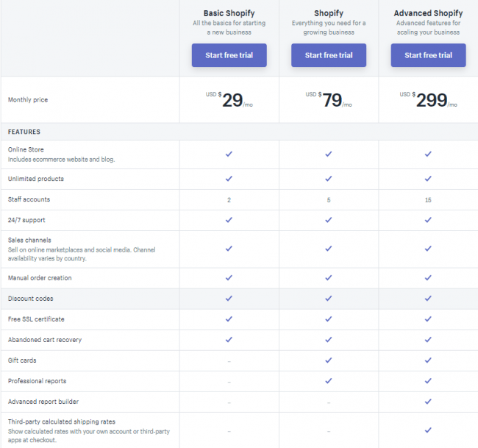Click the Abandoned cart recovery checkmark under Basic Shopify
This screenshot has height=448, width=478.
(229, 339)
